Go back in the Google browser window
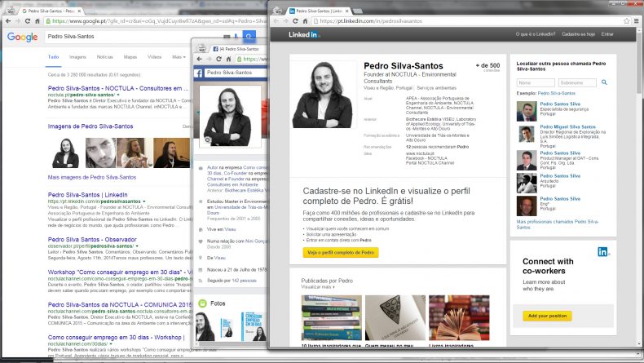644x363 pixels. (8, 21)
